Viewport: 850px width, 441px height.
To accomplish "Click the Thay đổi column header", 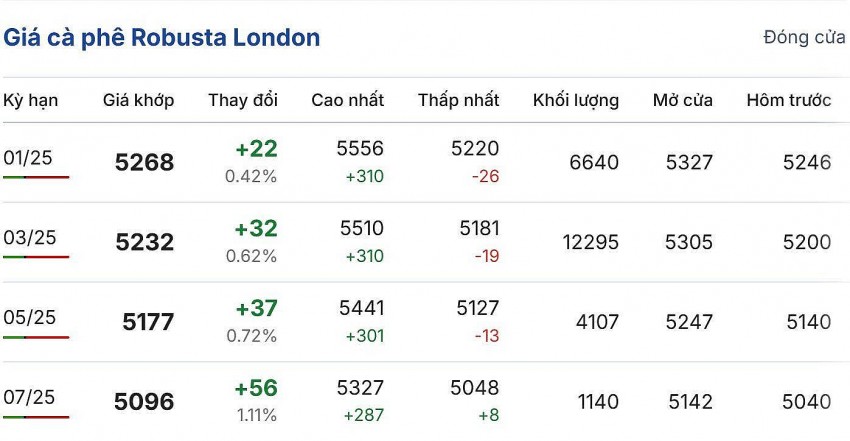I will pos(243,100).
